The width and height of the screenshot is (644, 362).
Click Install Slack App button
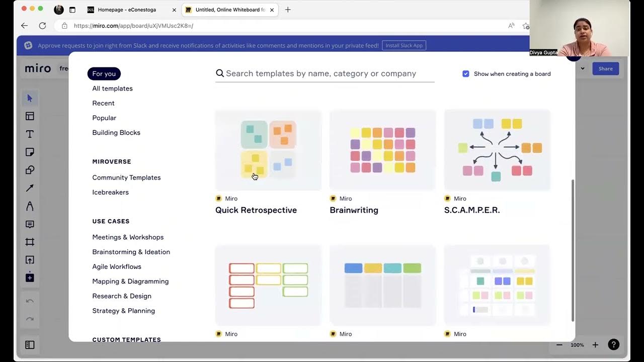click(404, 45)
